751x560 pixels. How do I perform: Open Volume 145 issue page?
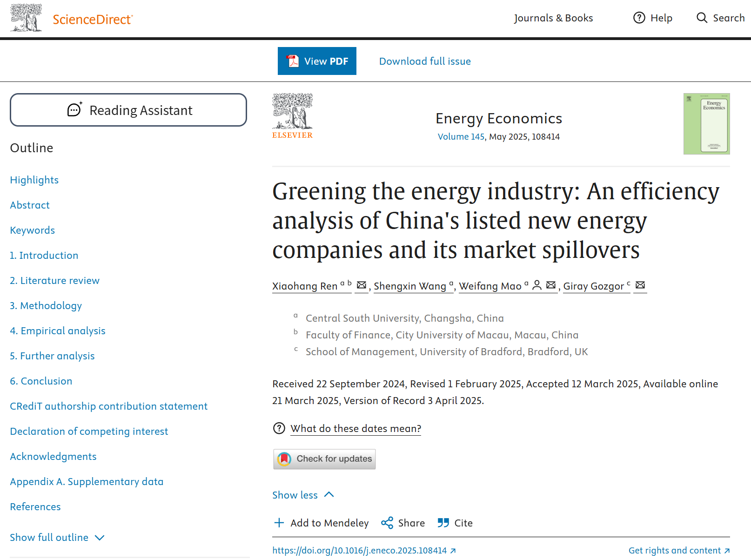click(461, 136)
